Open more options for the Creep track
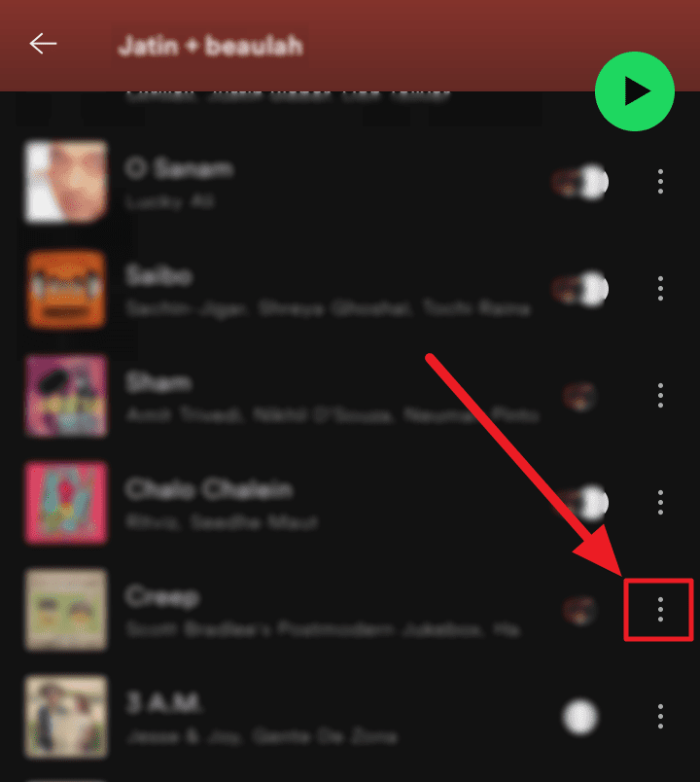The image size is (700, 782). pyautogui.click(x=660, y=610)
